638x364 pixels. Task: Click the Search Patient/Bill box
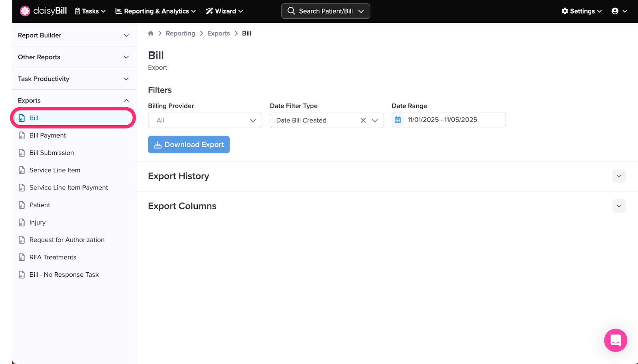(325, 11)
